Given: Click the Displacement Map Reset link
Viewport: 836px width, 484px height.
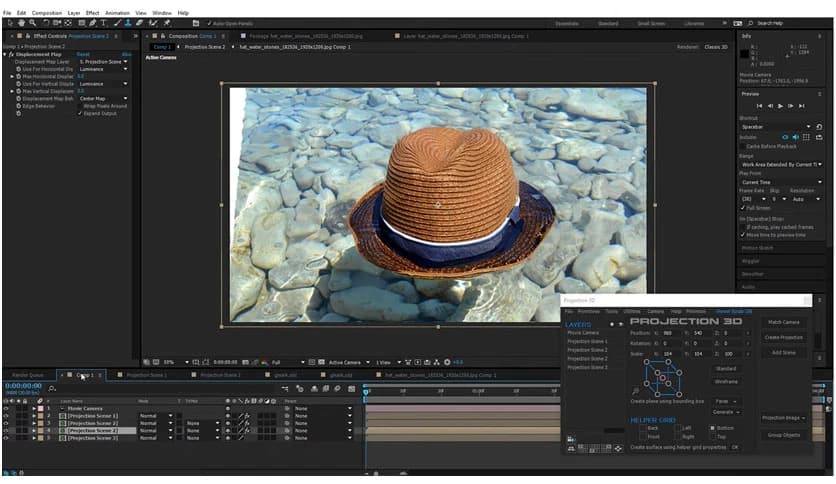Looking at the screenshot, I should pyautogui.click(x=83, y=54).
